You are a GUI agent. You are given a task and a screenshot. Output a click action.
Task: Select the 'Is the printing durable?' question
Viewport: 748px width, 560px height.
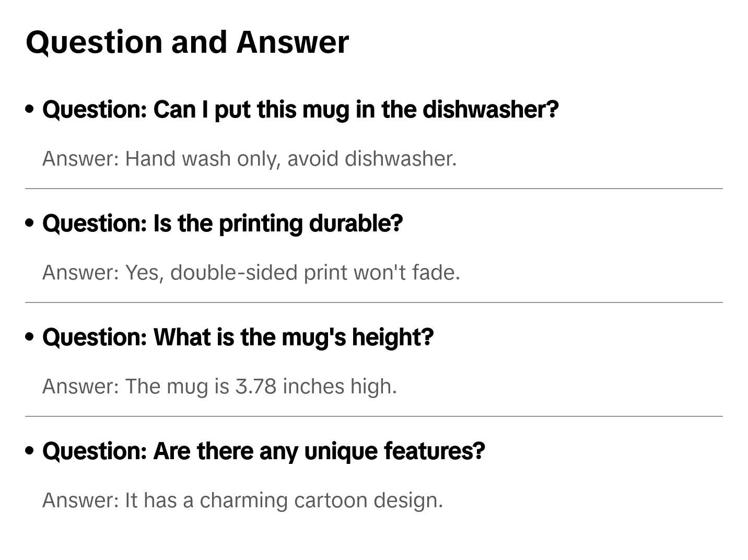(x=223, y=224)
